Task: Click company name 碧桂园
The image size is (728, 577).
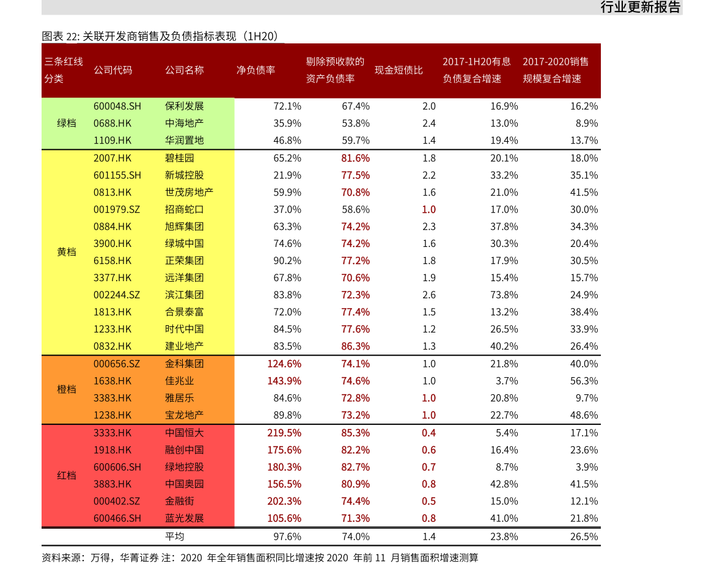Action: coord(180,158)
